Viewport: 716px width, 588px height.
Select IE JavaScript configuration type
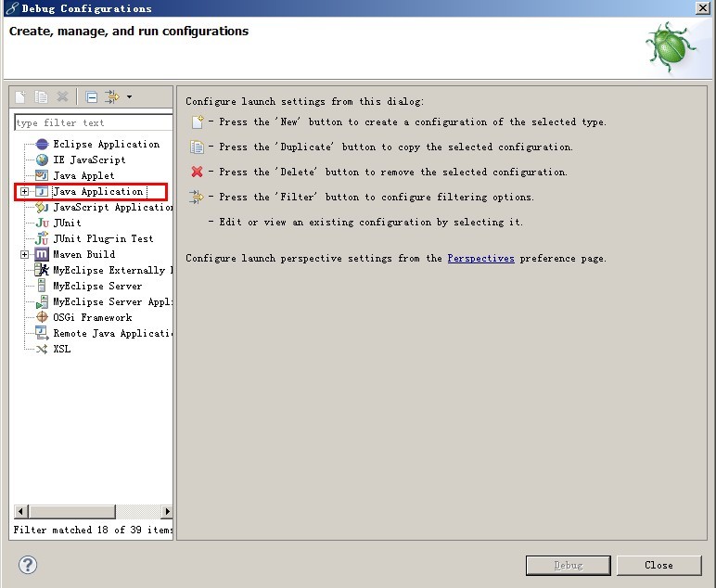click(89, 160)
